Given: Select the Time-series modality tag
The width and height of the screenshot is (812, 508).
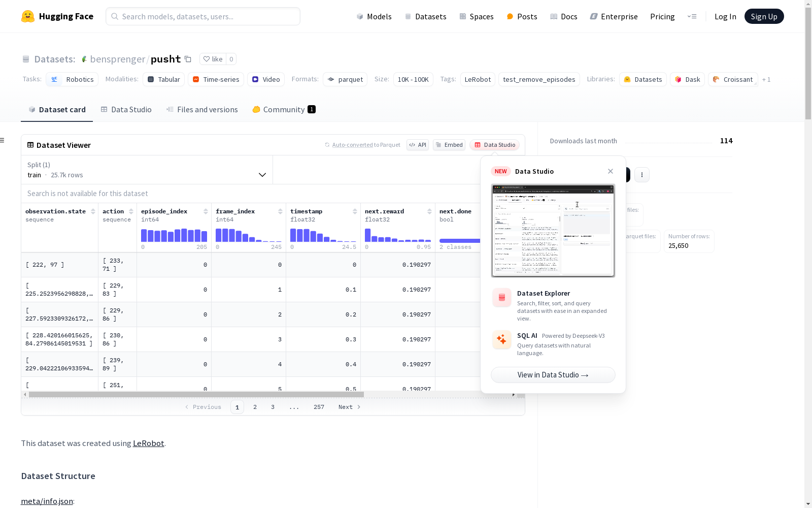Looking at the screenshot, I should tap(216, 79).
